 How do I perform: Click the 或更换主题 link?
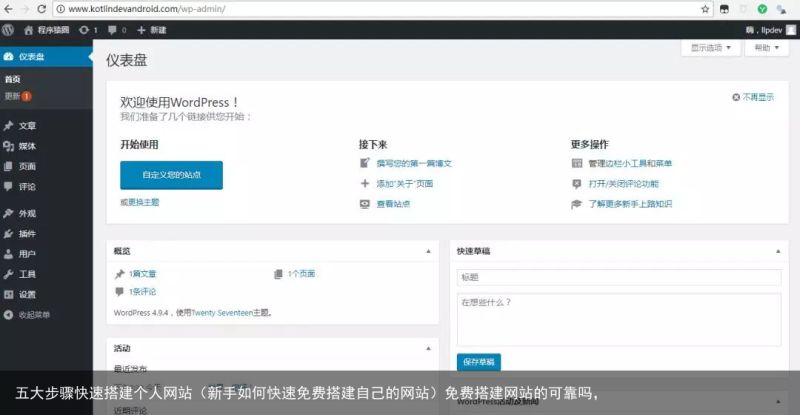click(140, 202)
